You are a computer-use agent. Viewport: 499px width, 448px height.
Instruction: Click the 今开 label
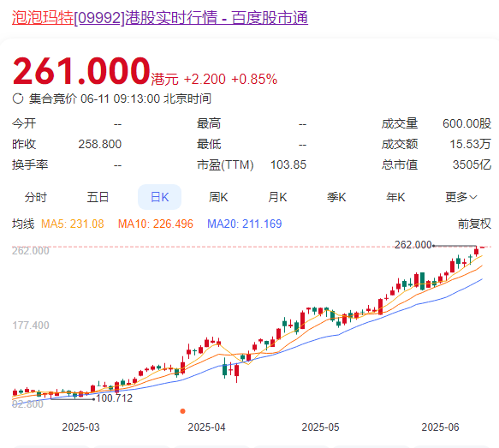(24, 123)
